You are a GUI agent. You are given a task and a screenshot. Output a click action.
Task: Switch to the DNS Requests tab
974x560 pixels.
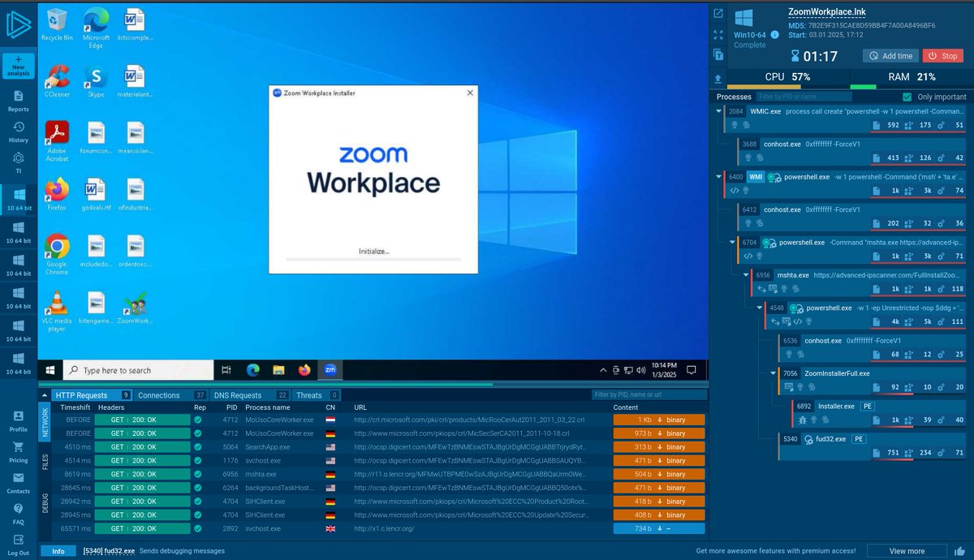click(x=251, y=395)
